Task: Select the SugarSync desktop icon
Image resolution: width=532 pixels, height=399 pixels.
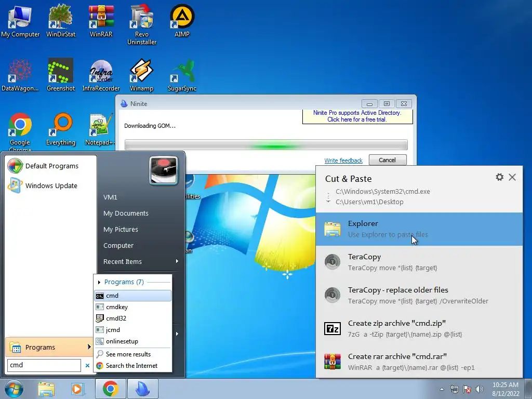Action: coord(182,75)
